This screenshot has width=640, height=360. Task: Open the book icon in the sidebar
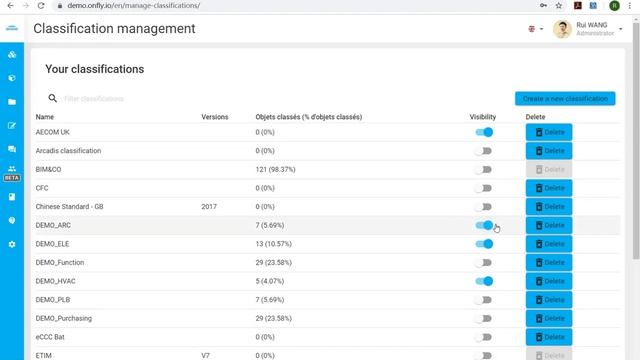coord(12,197)
